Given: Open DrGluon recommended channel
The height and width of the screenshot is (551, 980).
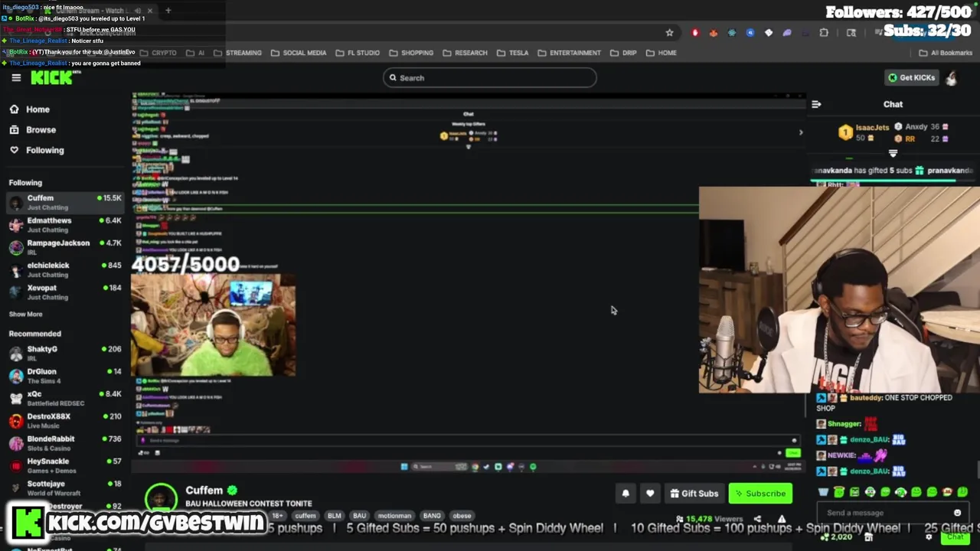Looking at the screenshot, I should [x=65, y=376].
